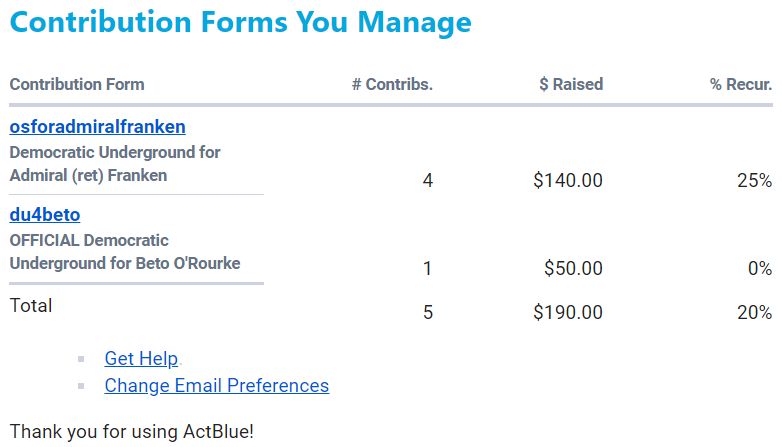
Task: Click the Contribution Forms You Manage heading
Action: (240, 22)
